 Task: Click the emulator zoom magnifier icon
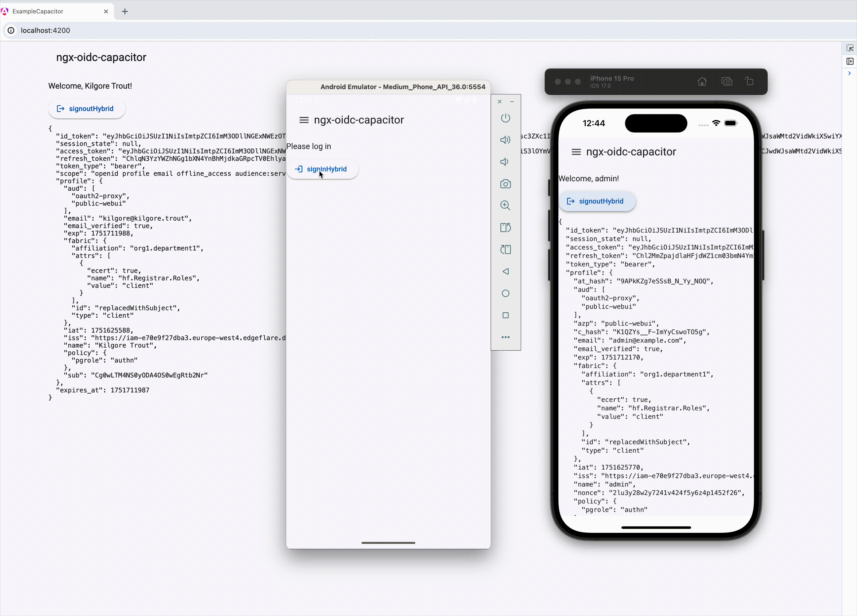pos(505,206)
